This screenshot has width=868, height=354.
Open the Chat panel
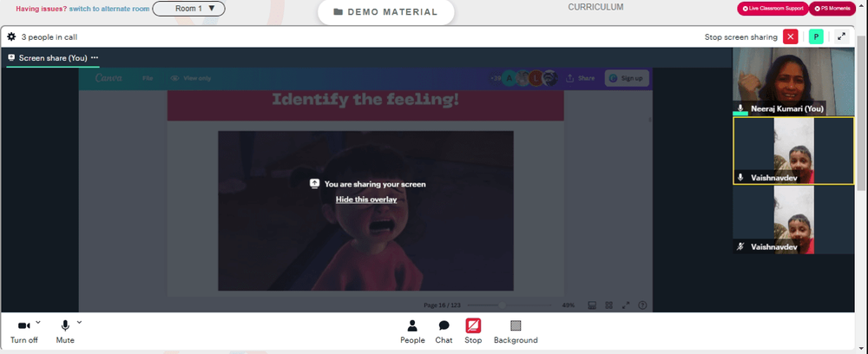click(x=444, y=331)
